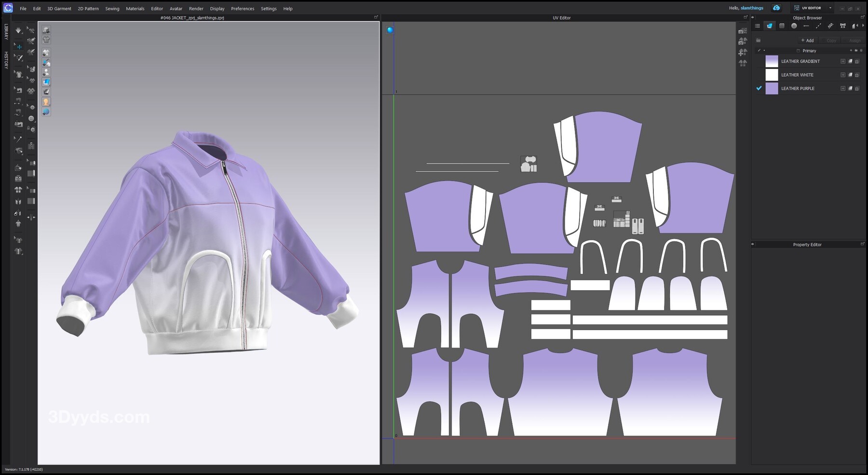The width and height of the screenshot is (868, 475).
Task: Click the Add button in Object Browser
Action: click(x=807, y=41)
